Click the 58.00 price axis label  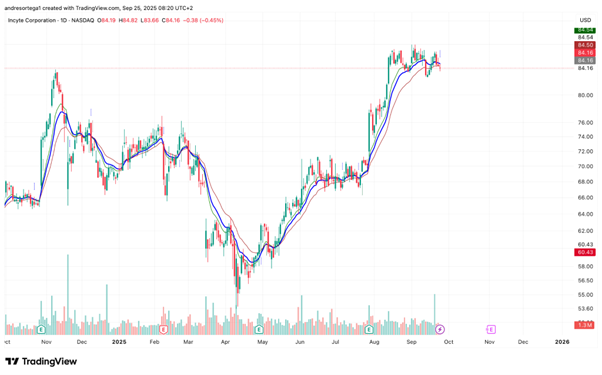coord(585,266)
